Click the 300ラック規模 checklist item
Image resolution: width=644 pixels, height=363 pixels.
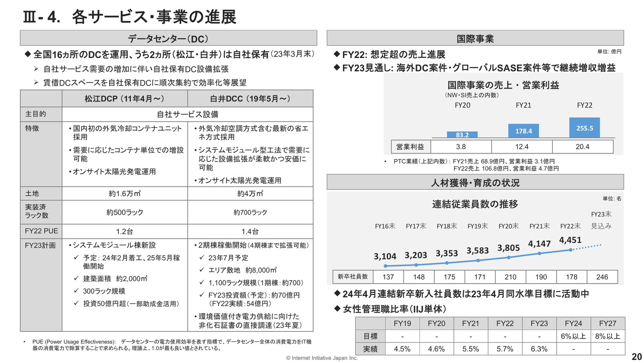(99, 291)
